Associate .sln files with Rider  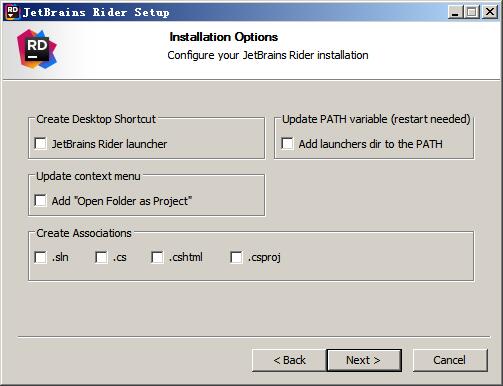pyautogui.click(x=41, y=257)
